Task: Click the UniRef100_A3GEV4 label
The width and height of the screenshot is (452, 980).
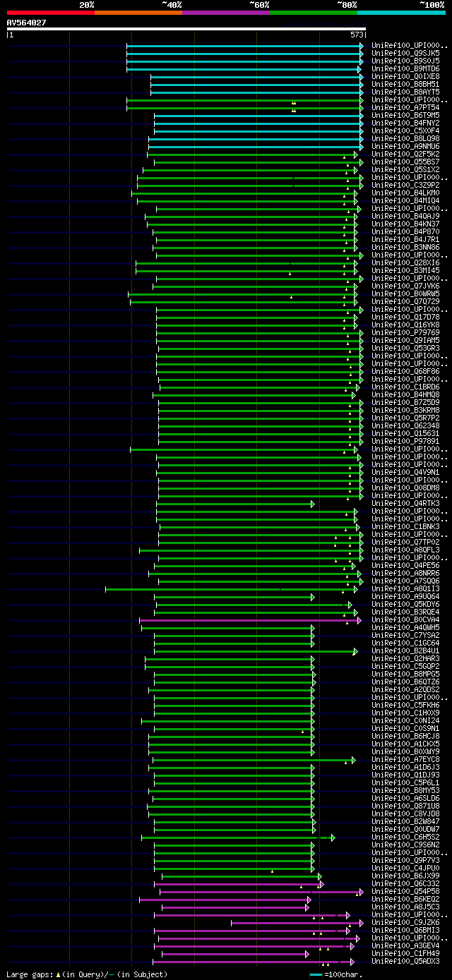Action: click(x=406, y=945)
